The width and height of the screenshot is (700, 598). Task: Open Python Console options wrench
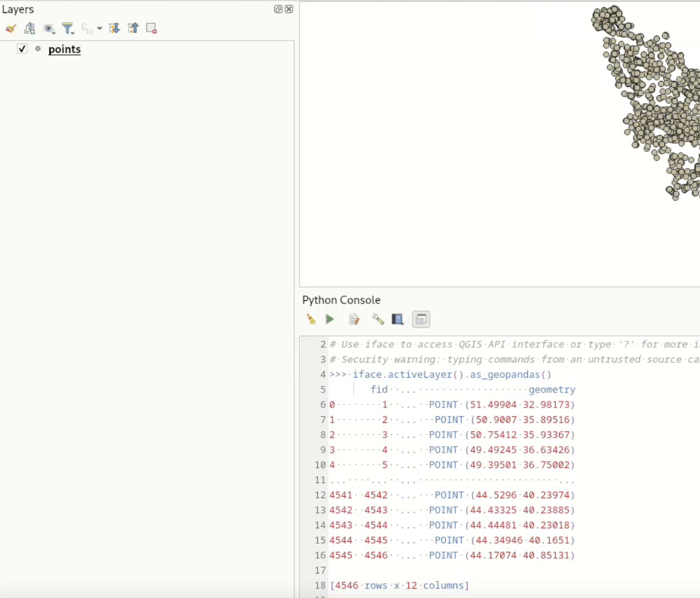point(378,319)
